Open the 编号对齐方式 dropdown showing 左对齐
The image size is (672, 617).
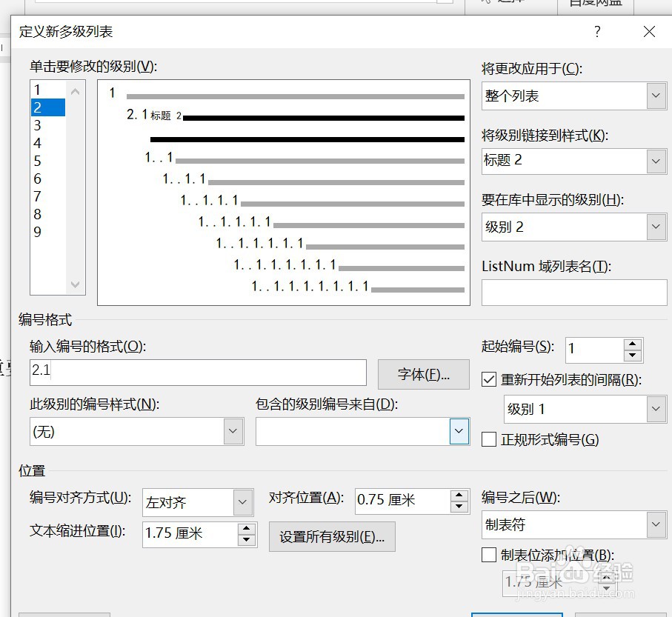[243, 503]
